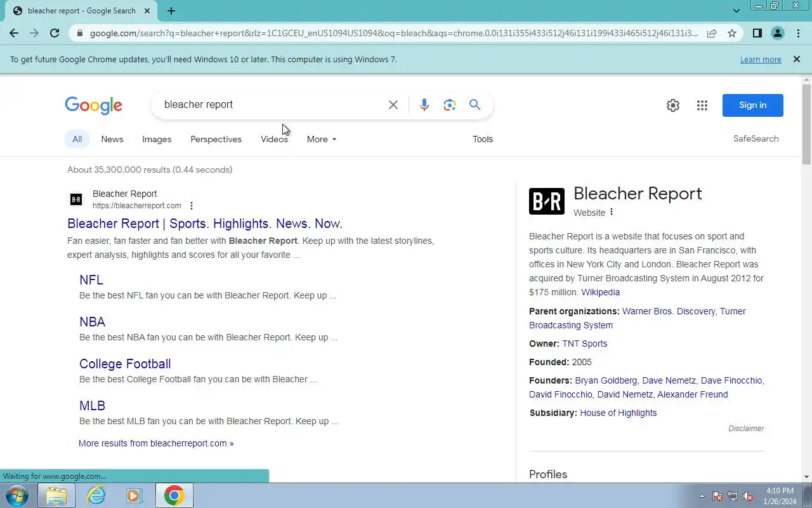This screenshot has height=508, width=812.
Task: Click founder Dave Nemetz link
Action: [669, 380]
